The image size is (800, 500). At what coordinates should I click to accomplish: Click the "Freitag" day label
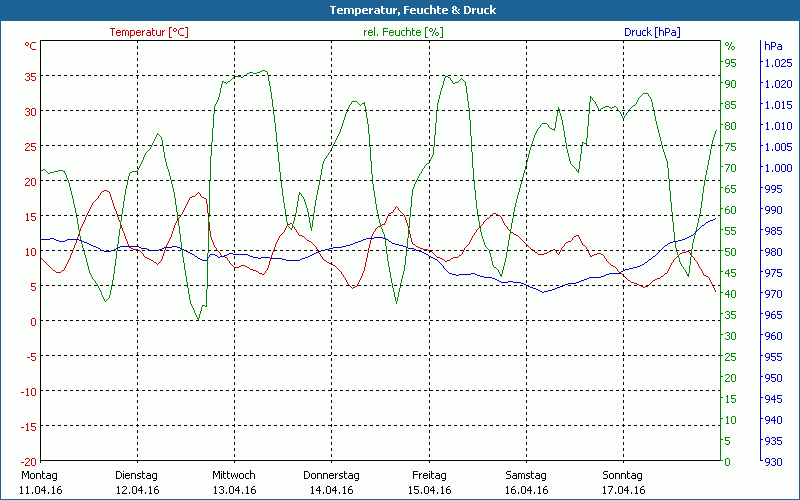click(429, 475)
